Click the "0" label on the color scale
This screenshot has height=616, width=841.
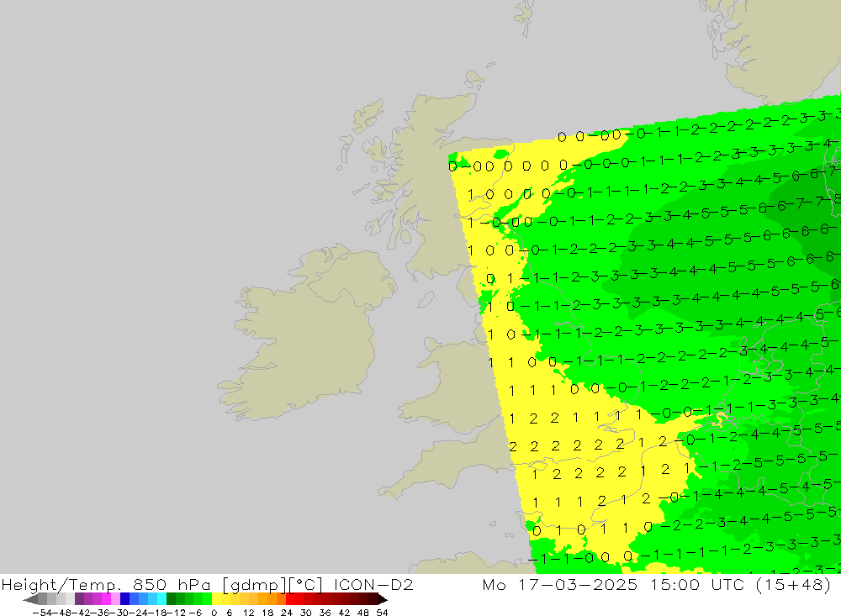(214, 613)
